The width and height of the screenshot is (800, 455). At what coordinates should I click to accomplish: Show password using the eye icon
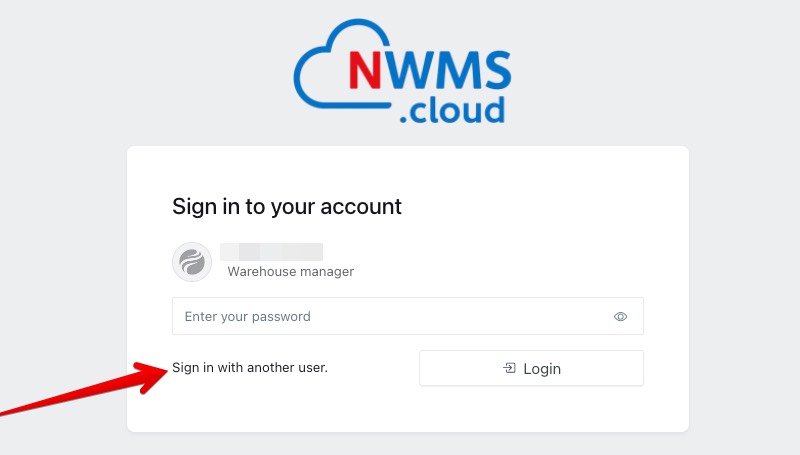(620, 317)
